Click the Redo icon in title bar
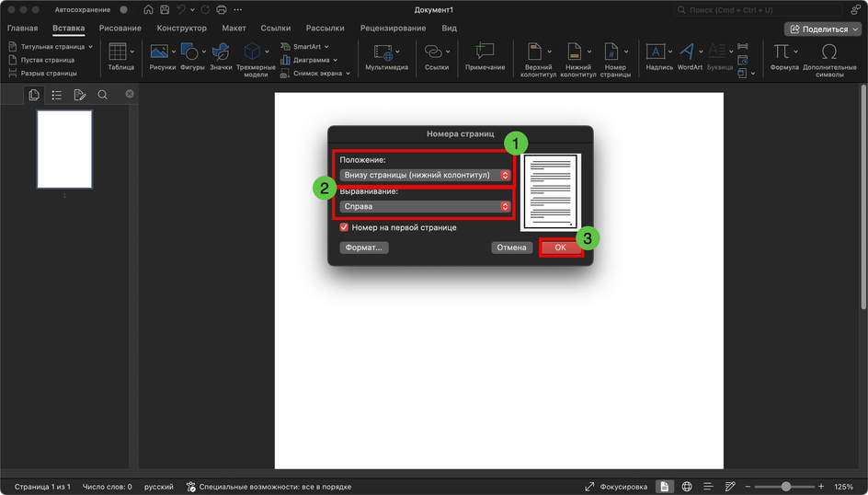This screenshot has width=868, height=495. coord(205,9)
